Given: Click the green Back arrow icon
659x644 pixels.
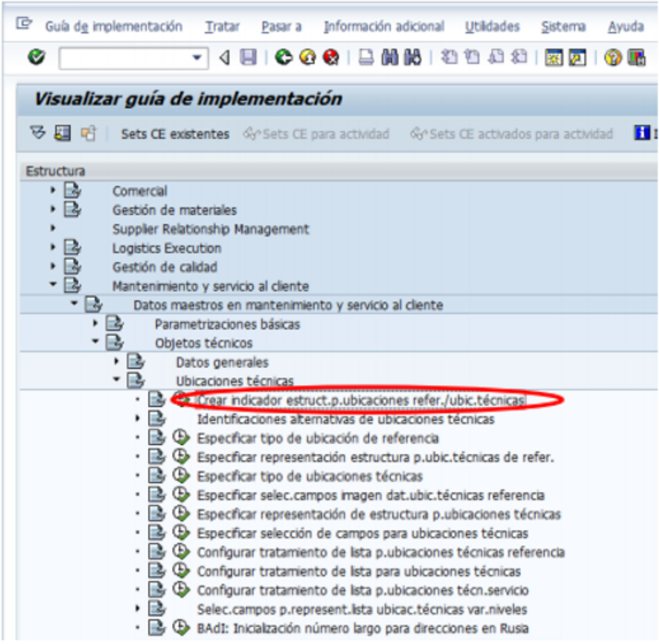Looking at the screenshot, I should click(284, 57).
